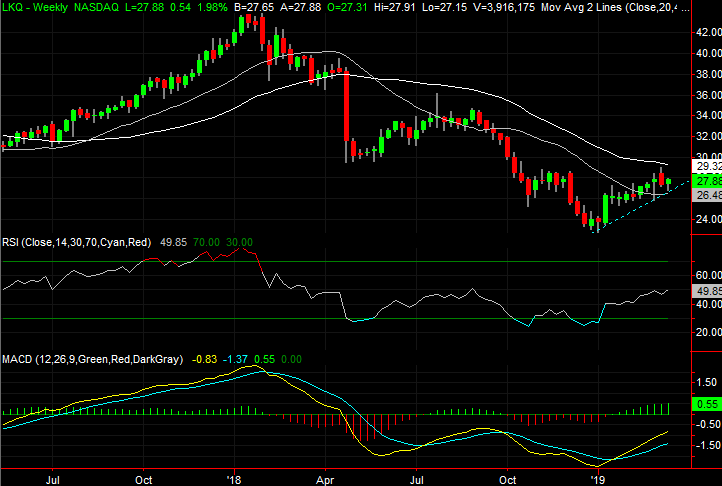Click the Apr label on time axis
The width and height of the screenshot is (722, 486).
[325, 480]
